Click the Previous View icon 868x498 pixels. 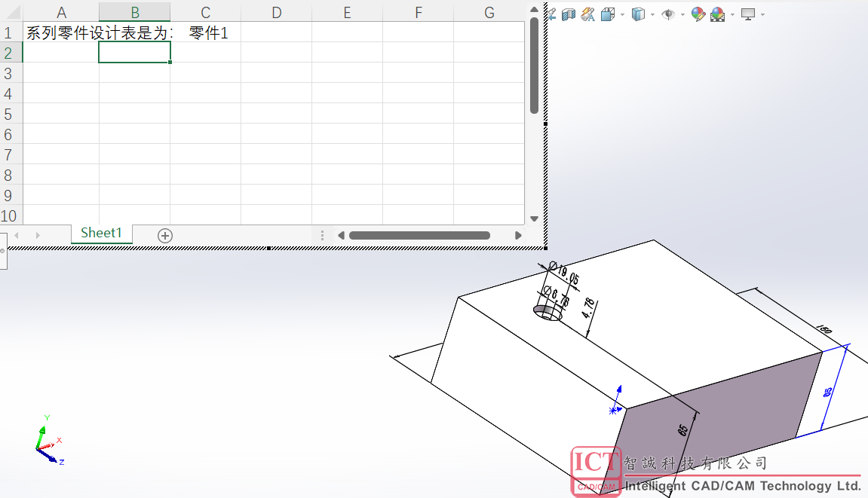click(552, 14)
